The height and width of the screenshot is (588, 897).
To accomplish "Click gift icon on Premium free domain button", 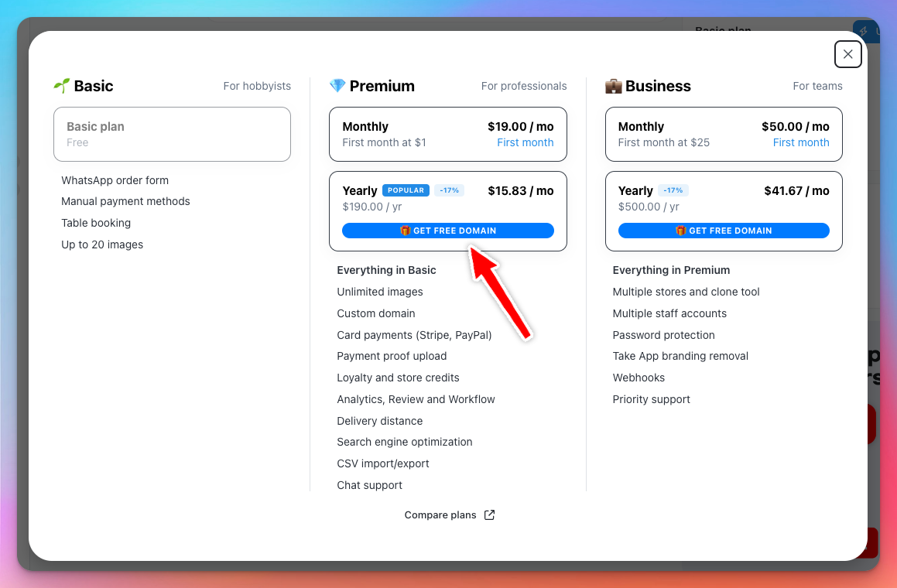I will [405, 231].
